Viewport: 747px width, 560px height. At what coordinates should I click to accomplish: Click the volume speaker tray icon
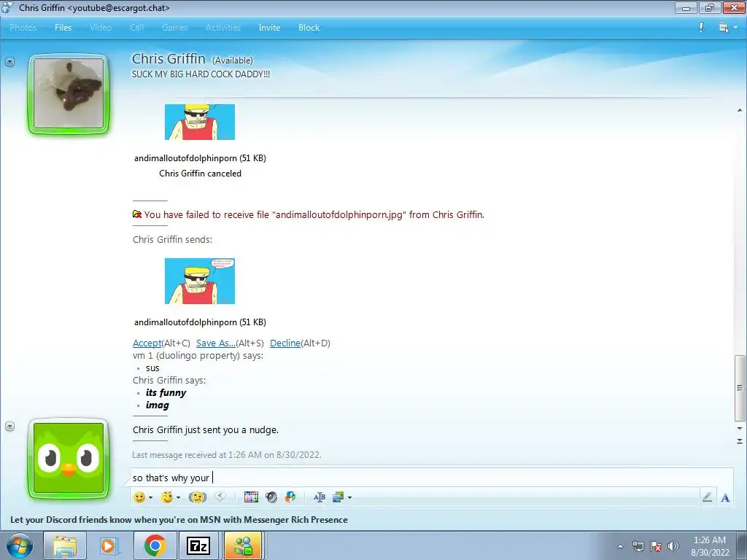pos(673,546)
